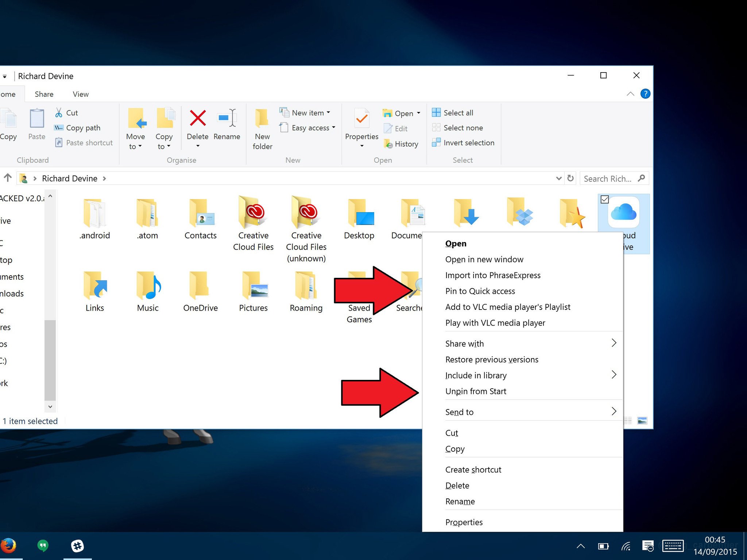
Task: Click Select all in ribbon
Action: [x=458, y=113]
